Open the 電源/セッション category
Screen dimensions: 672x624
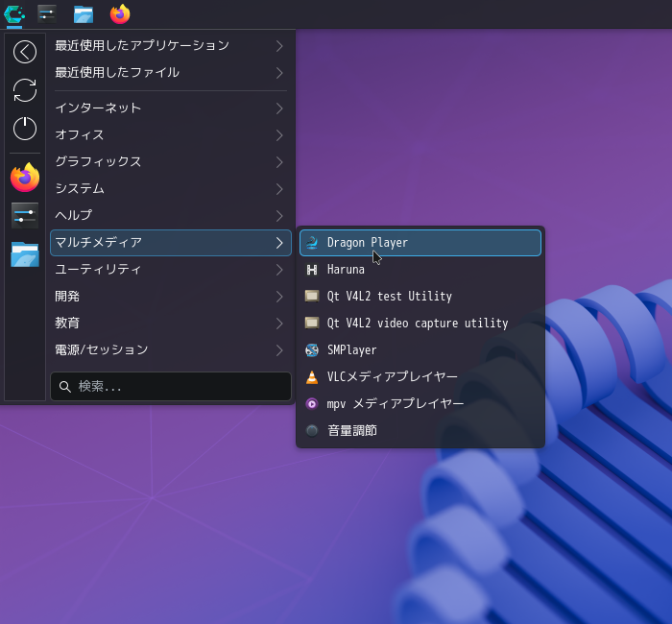click(x=171, y=350)
